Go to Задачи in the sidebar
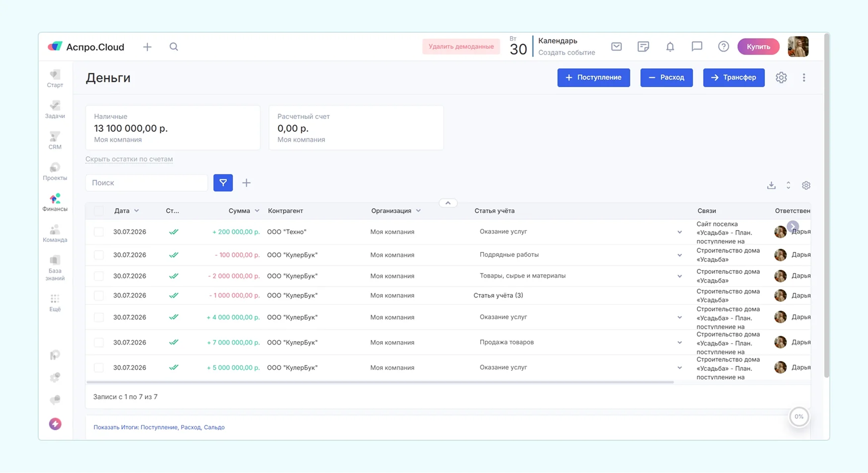868x473 pixels. click(55, 109)
